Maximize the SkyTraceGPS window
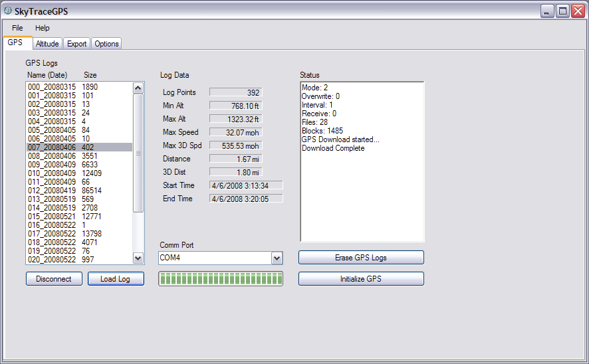Image resolution: width=589 pixels, height=364 pixels. tap(562, 11)
